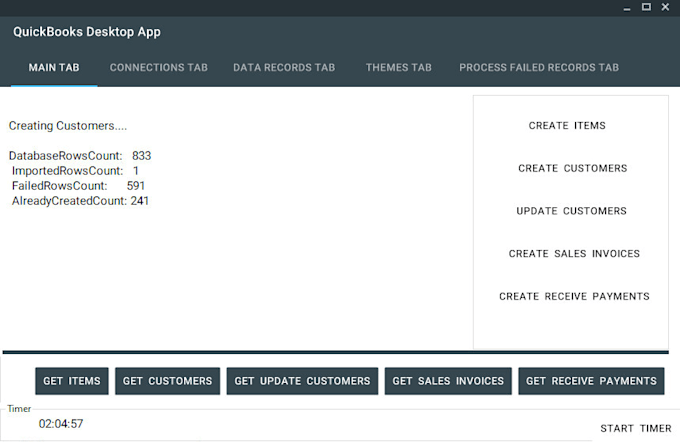Click Get Receive Payments button
The height and width of the screenshot is (442, 680).
coord(591,381)
